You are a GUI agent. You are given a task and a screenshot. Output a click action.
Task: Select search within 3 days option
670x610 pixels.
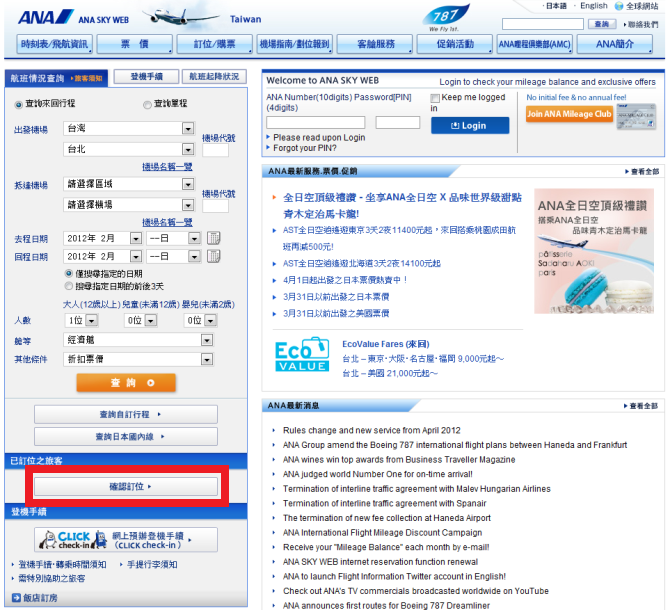coord(68,286)
